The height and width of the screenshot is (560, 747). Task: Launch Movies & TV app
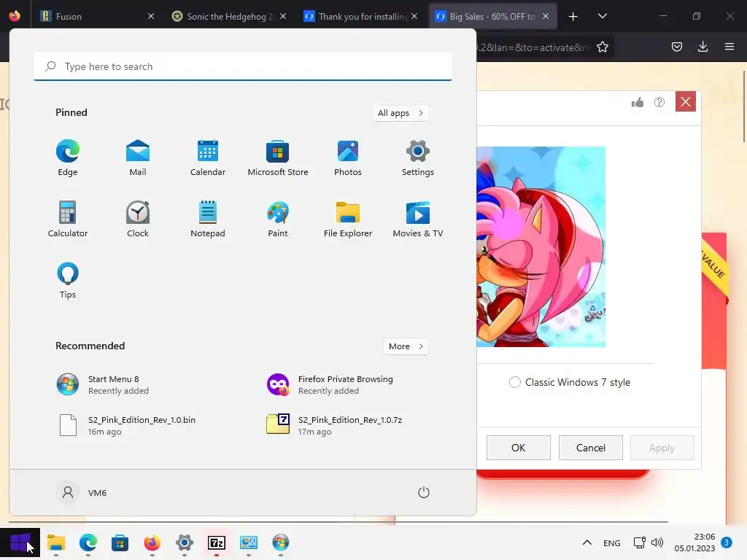[418, 219]
